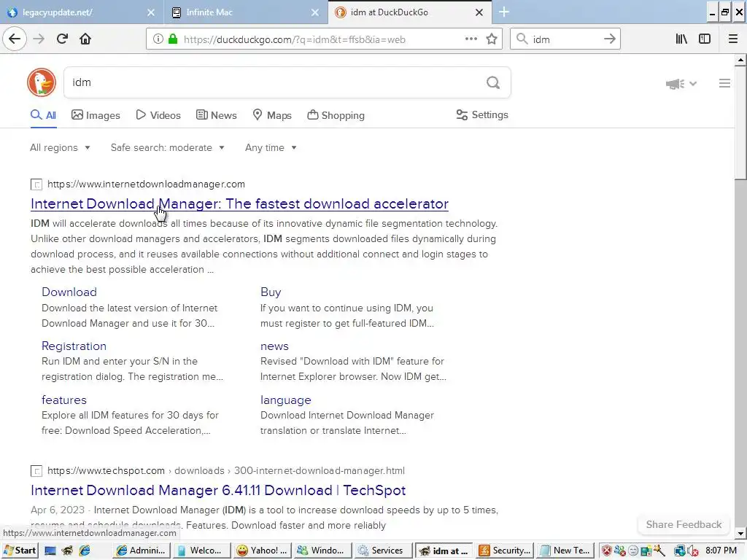747x560 pixels.
Task: Click the vertical scrollbar up arrow
Action: click(x=740, y=60)
